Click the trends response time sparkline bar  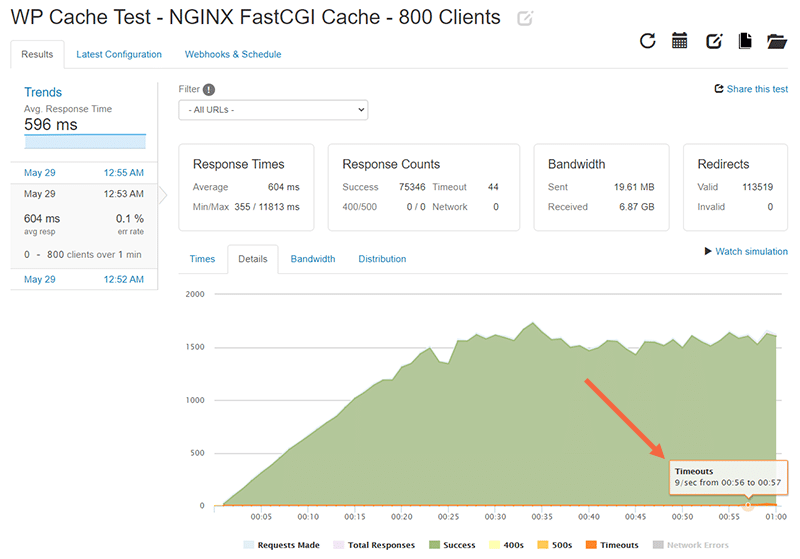pyautogui.click(x=85, y=142)
